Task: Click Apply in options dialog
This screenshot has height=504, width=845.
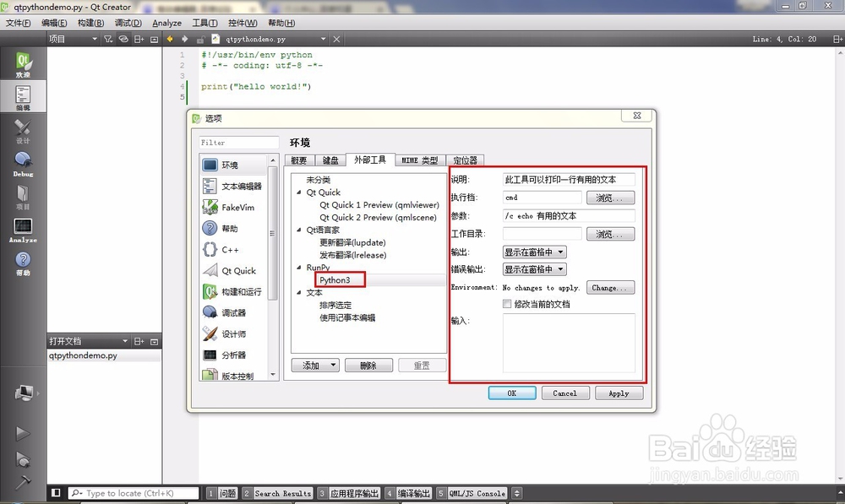Action: [619, 393]
